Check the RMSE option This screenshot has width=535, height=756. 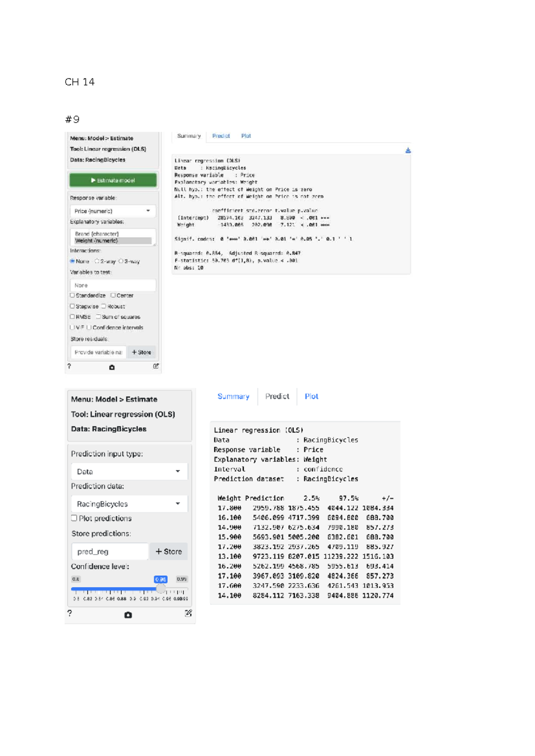click(x=72, y=316)
